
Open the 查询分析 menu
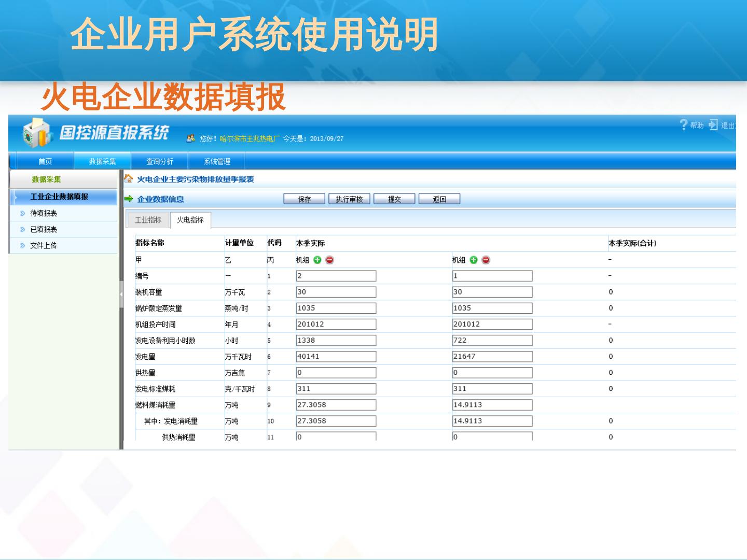[160, 161]
